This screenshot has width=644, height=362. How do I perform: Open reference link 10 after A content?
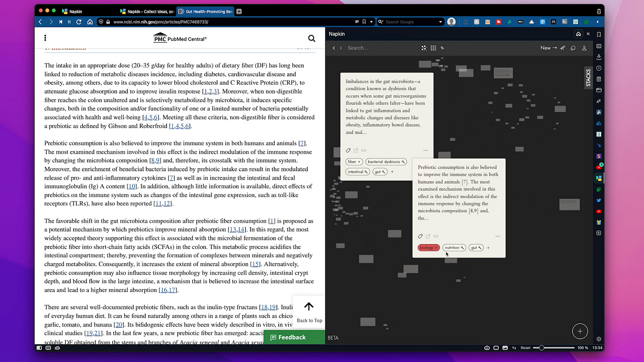point(132,186)
